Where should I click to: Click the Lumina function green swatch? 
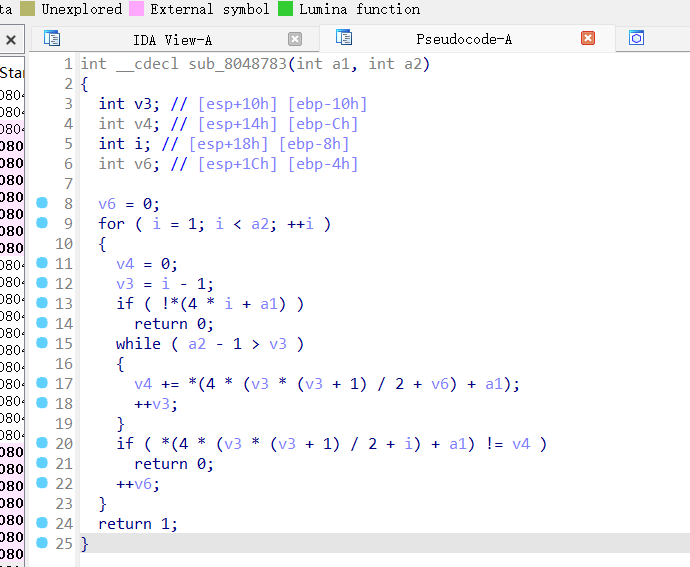pos(285,8)
